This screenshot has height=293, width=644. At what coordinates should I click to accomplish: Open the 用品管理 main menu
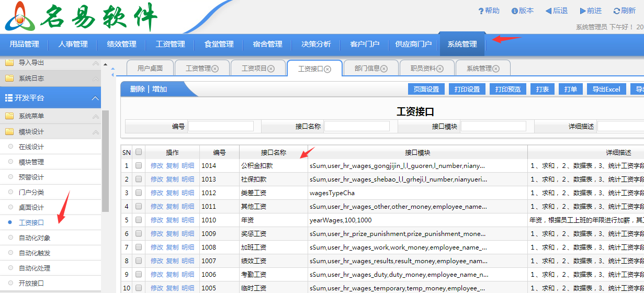click(x=25, y=44)
